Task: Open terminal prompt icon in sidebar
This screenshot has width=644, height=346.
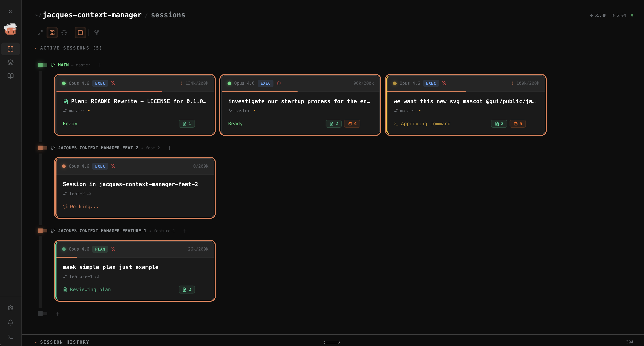Action: point(11,337)
